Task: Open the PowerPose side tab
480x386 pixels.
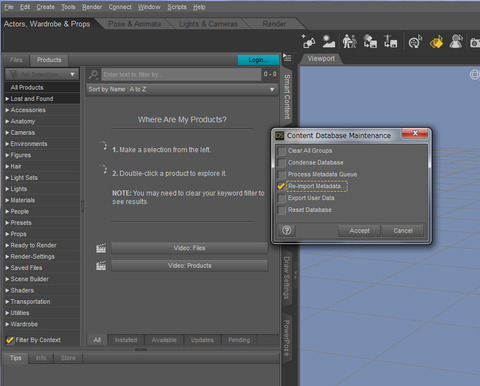Action: pyautogui.click(x=287, y=338)
